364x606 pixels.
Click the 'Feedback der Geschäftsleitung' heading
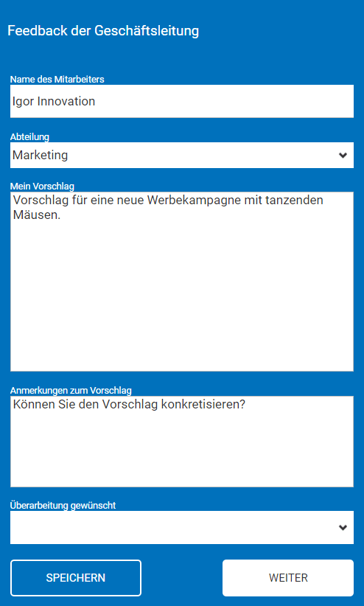coord(103,31)
